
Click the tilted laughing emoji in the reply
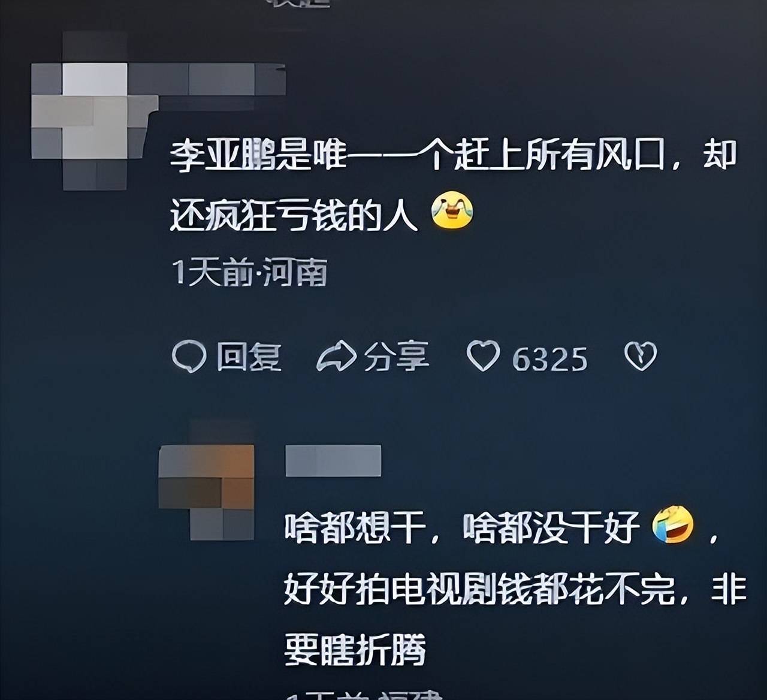(x=673, y=524)
